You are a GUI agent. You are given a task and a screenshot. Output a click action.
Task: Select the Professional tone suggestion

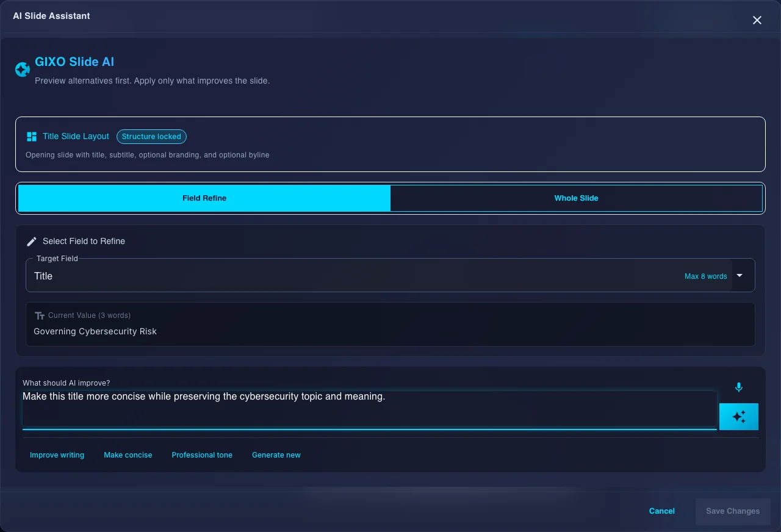pos(202,455)
